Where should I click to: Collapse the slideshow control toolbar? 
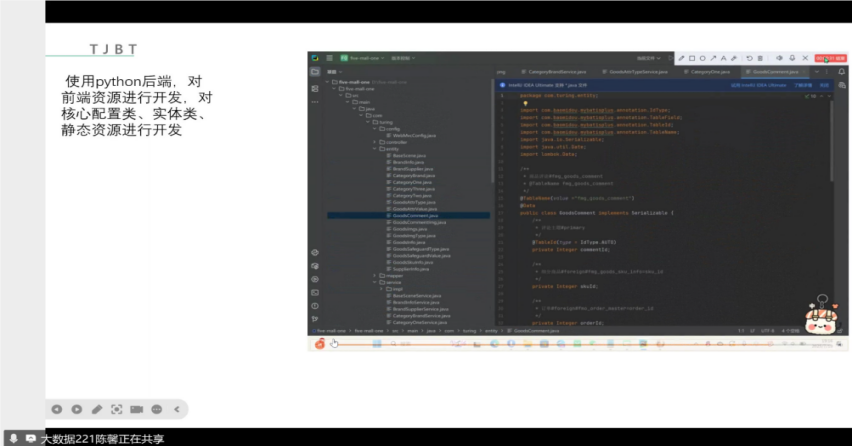coord(178,409)
